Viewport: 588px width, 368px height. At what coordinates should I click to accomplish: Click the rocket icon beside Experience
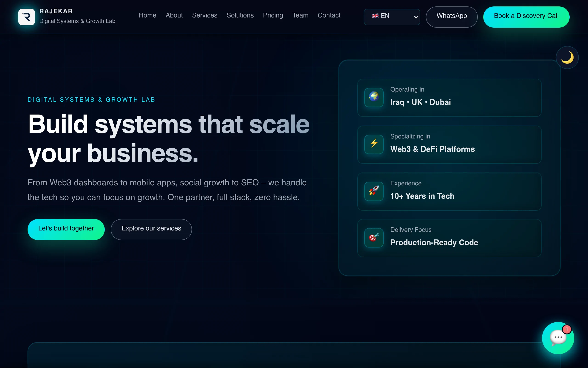pos(374,191)
